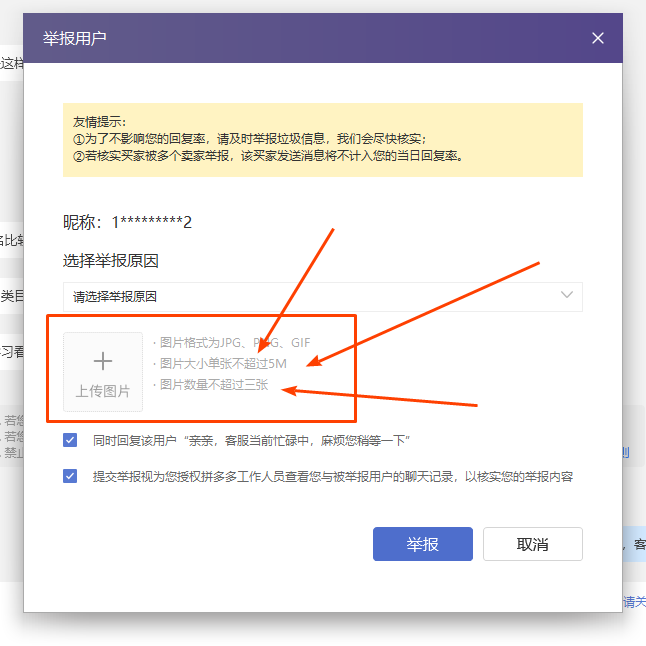Expand report reason list with chevron arrow

[x=567, y=295]
